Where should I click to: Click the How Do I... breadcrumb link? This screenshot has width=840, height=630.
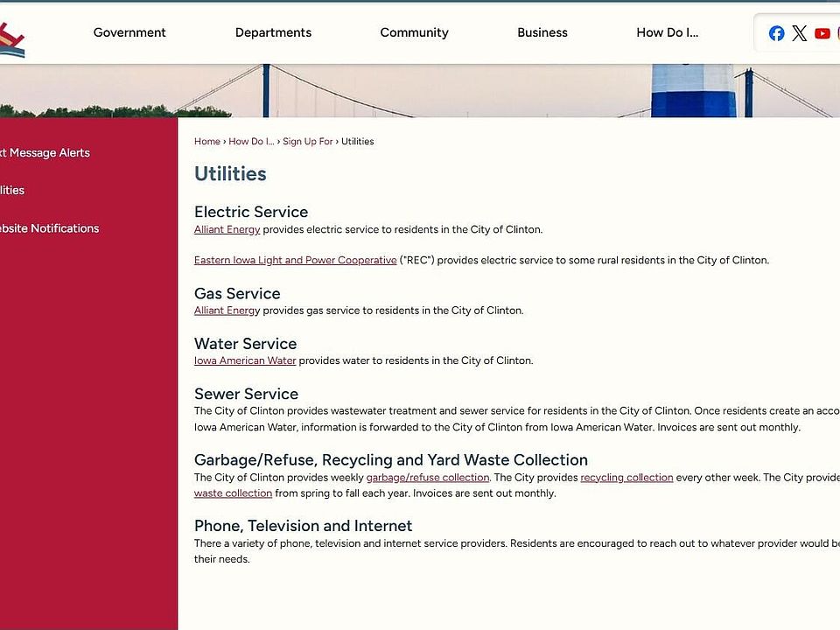pos(251,142)
